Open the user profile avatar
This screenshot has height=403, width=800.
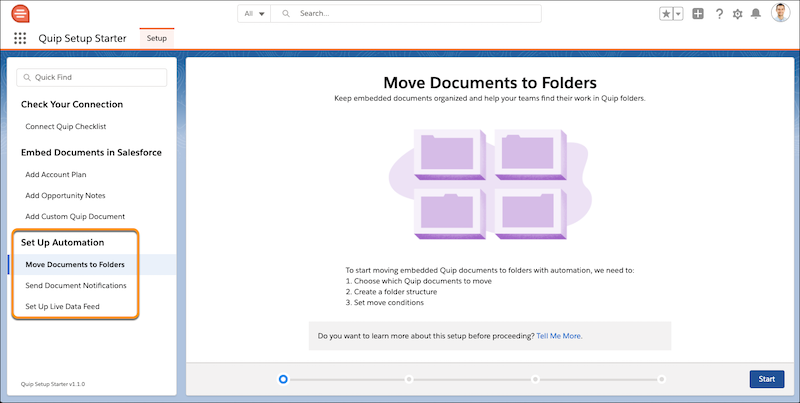click(781, 13)
